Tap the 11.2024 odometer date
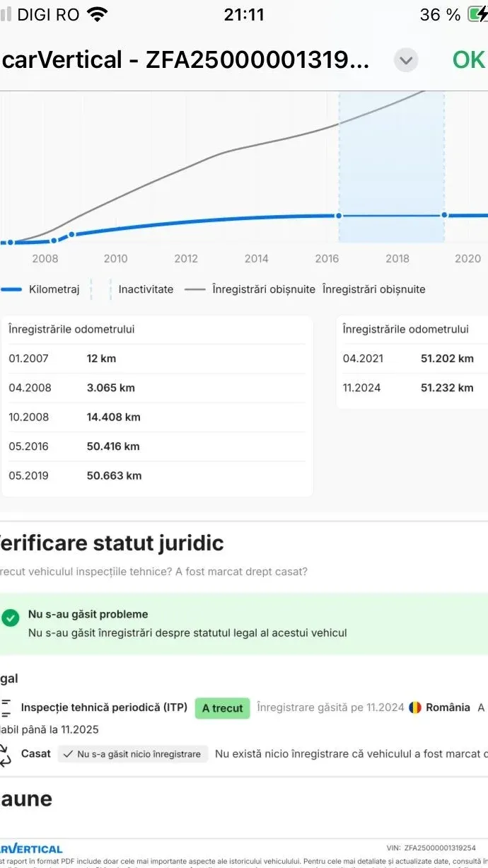Screen dimensions: 488x868 click(362, 388)
